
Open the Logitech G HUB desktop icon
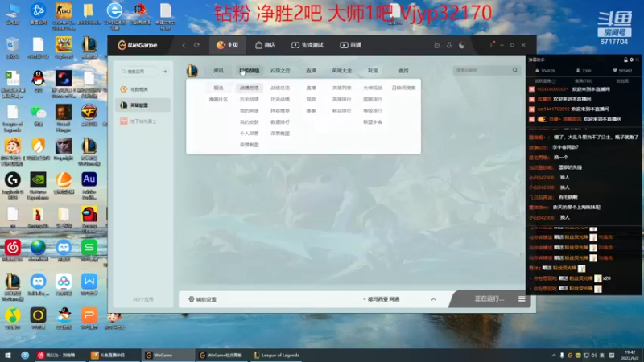coord(13,186)
